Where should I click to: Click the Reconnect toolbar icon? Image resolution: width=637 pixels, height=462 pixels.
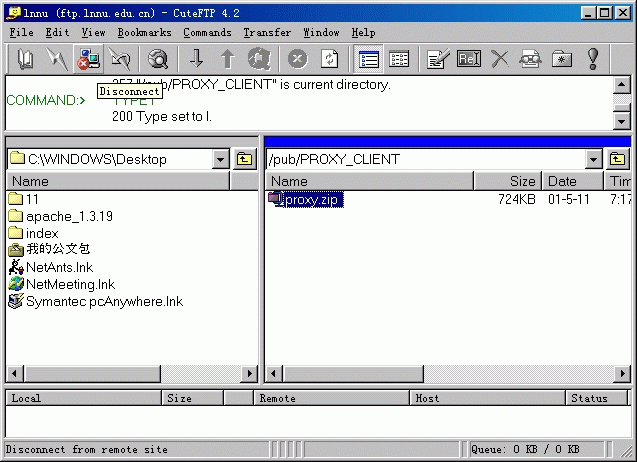point(121,59)
